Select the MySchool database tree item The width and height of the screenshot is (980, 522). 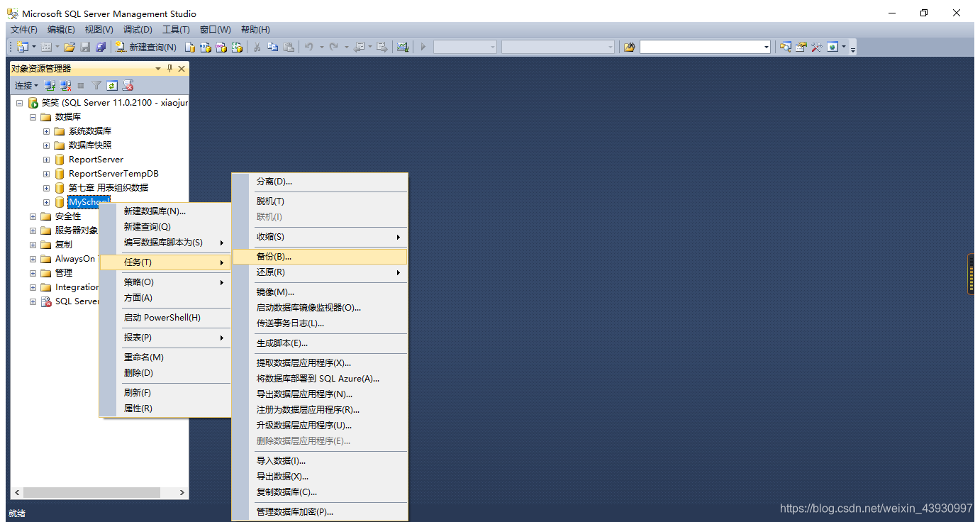pyautogui.click(x=89, y=202)
